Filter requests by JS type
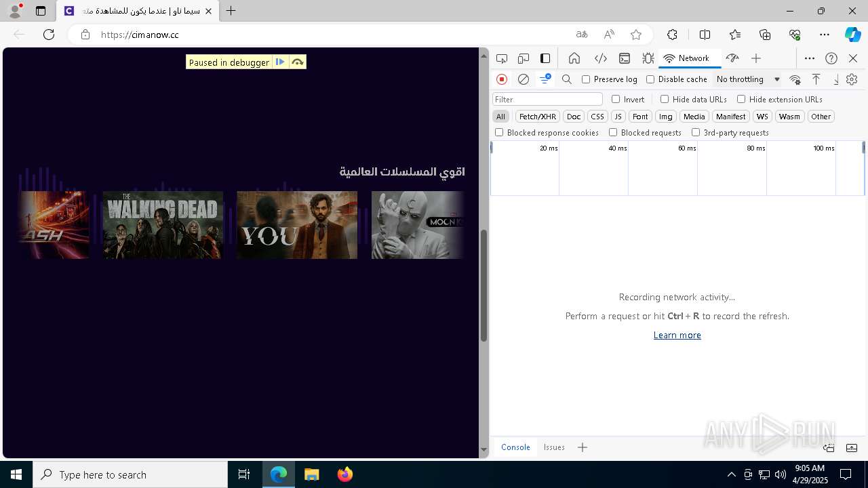Viewport: 868px width, 488px height. 618,117
